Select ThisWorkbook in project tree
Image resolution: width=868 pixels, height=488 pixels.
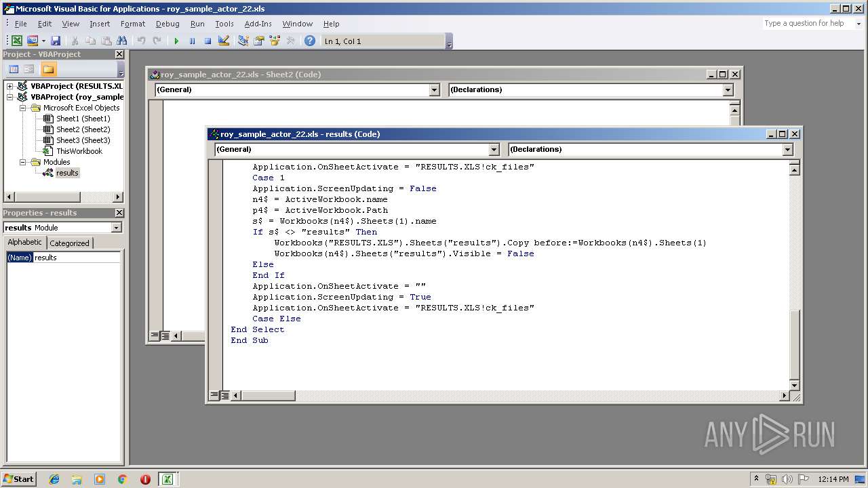[79, 151]
